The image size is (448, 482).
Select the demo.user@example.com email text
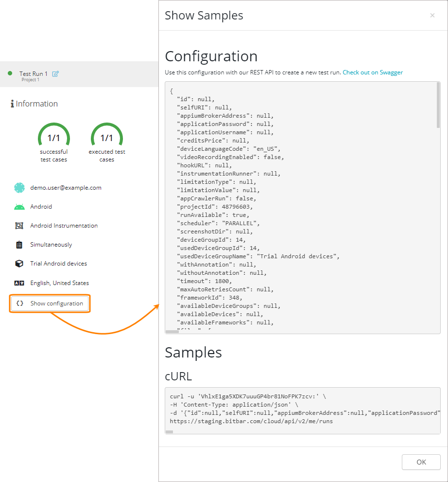tap(66, 188)
